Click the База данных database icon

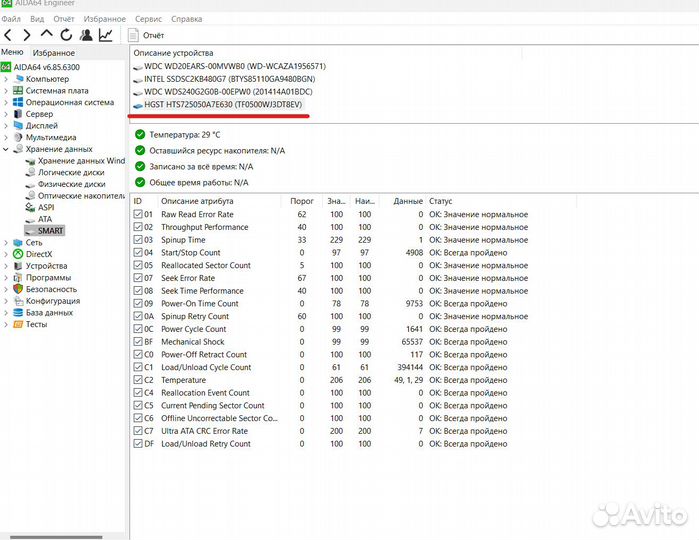(x=18, y=313)
